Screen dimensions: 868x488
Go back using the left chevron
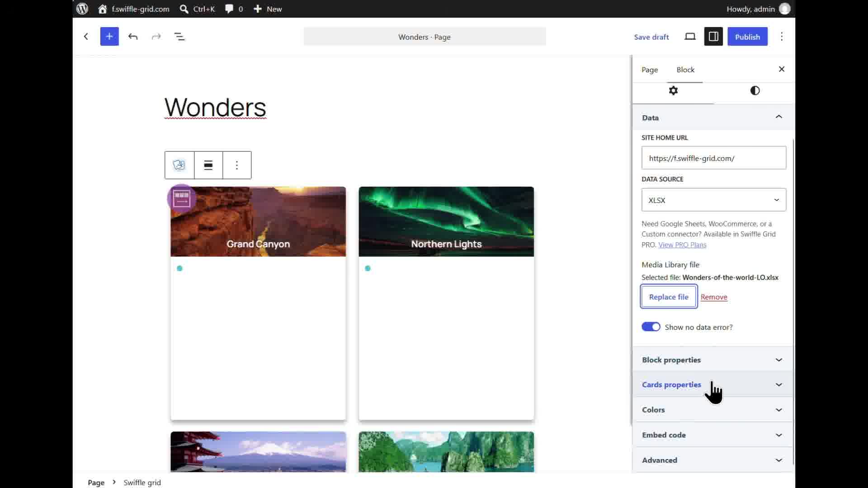[x=86, y=37]
